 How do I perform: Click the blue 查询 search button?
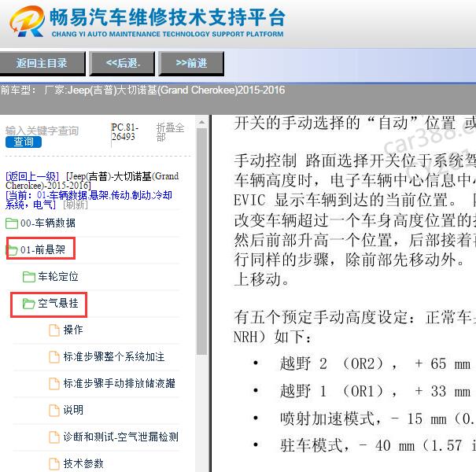pos(24,142)
